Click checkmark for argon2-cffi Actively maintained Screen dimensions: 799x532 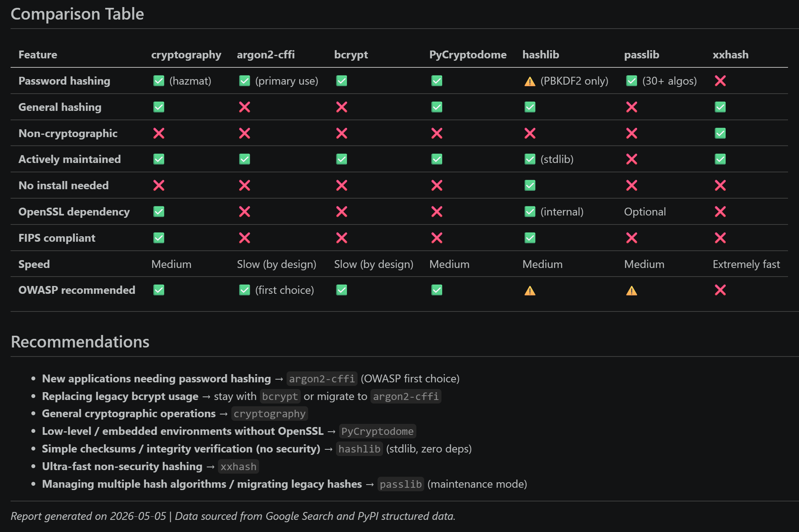[x=245, y=159]
